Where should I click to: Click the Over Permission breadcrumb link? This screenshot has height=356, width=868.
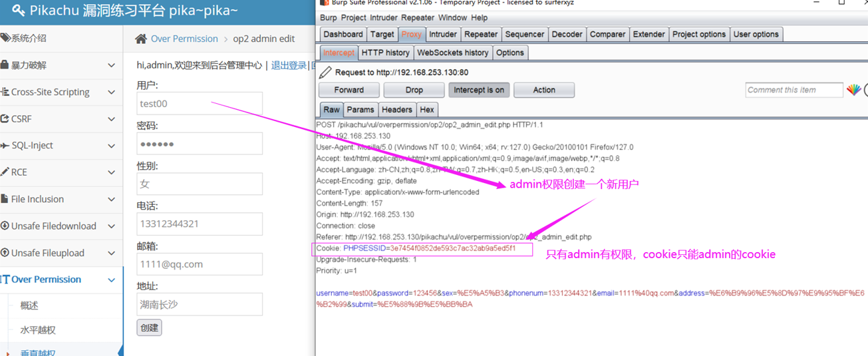[184, 39]
